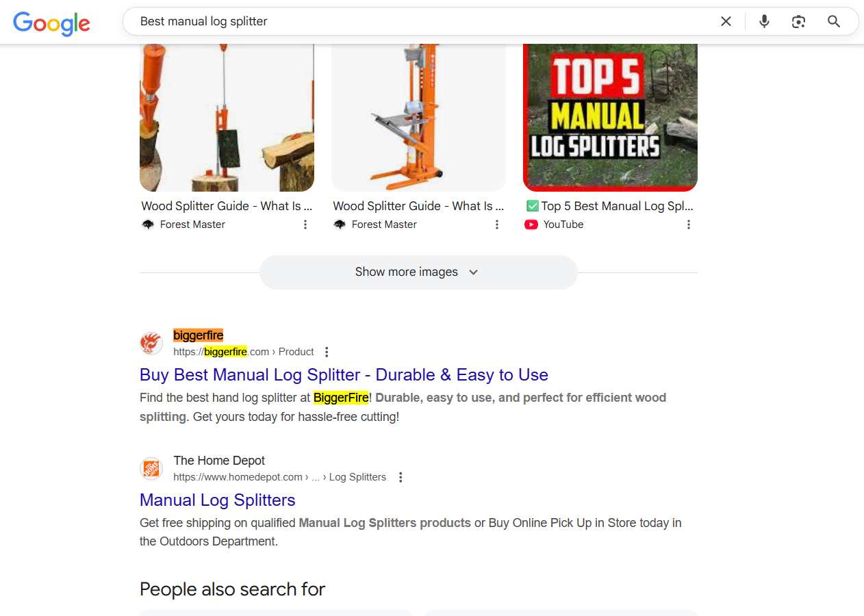The width and height of the screenshot is (864, 616).
Task: Open the Google logo homepage link
Action: pyautogui.click(x=52, y=23)
